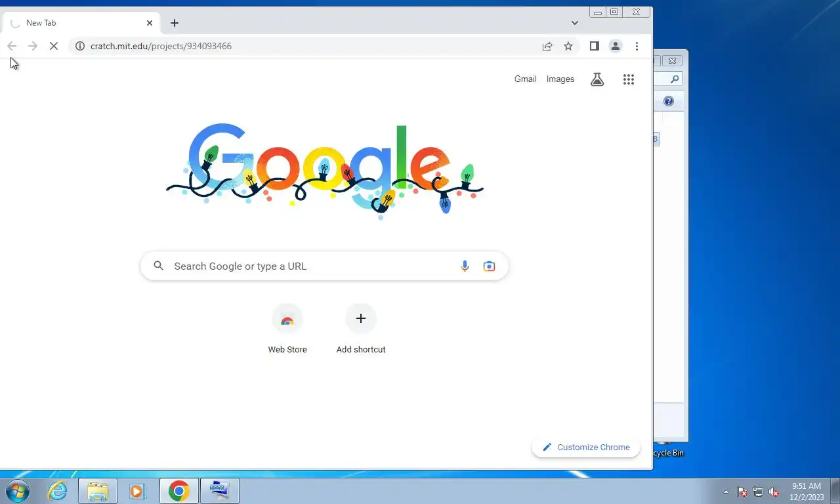Close the New Tab tab
This screenshot has height=504, width=840.
coord(150,23)
